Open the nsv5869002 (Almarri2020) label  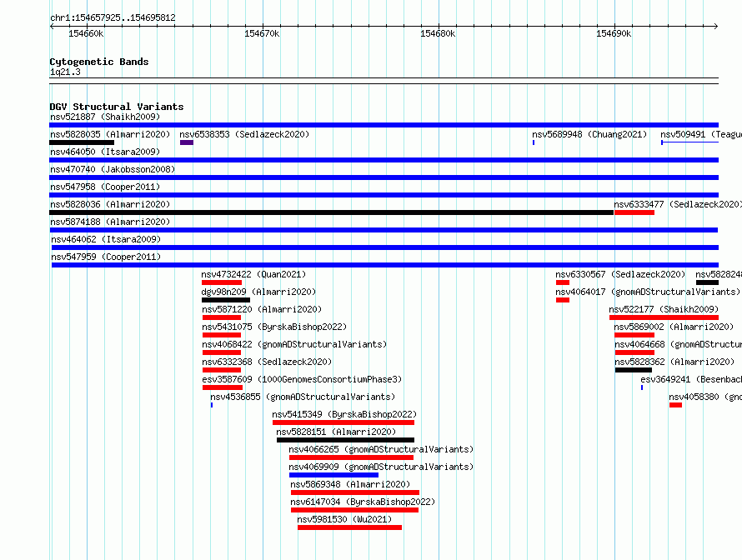[674, 327]
